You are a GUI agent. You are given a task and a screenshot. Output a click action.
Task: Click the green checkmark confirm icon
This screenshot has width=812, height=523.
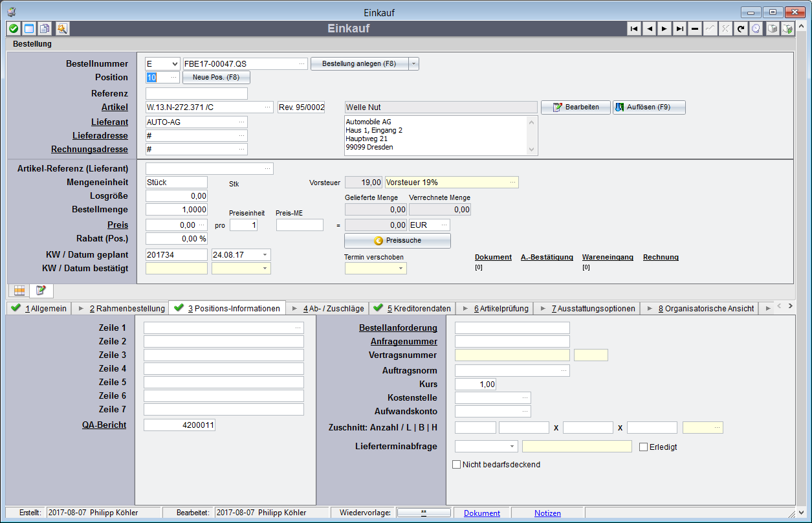click(x=14, y=28)
